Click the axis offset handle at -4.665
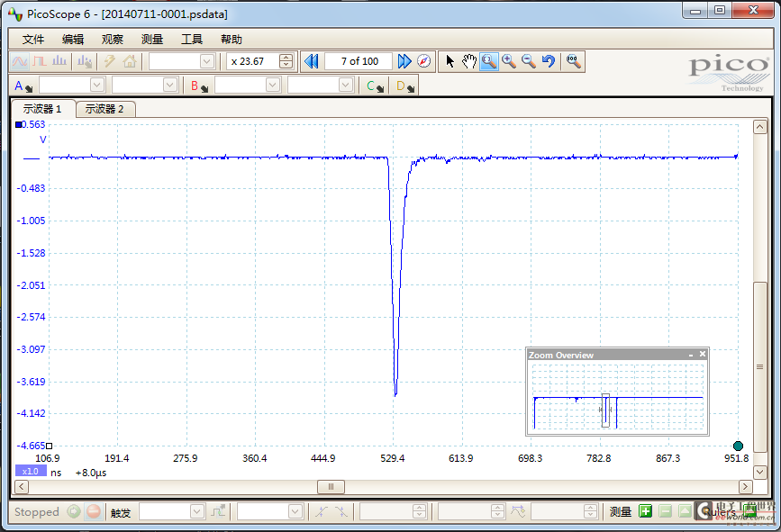Image resolution: width=781 pixels, height=532 pixels. click(x=49, y=446)
